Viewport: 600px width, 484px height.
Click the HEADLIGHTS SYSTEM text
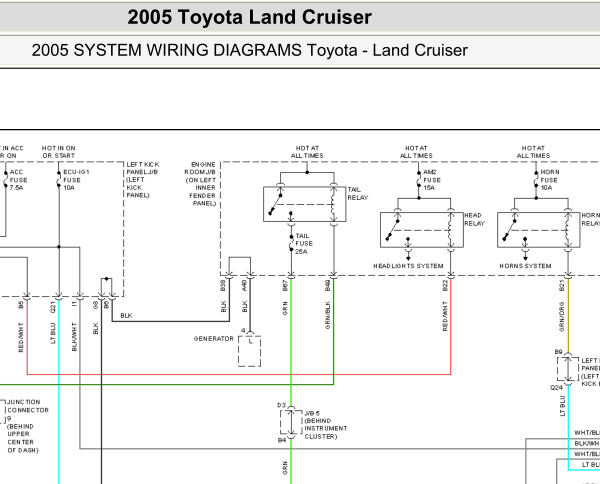coord(408,266)
